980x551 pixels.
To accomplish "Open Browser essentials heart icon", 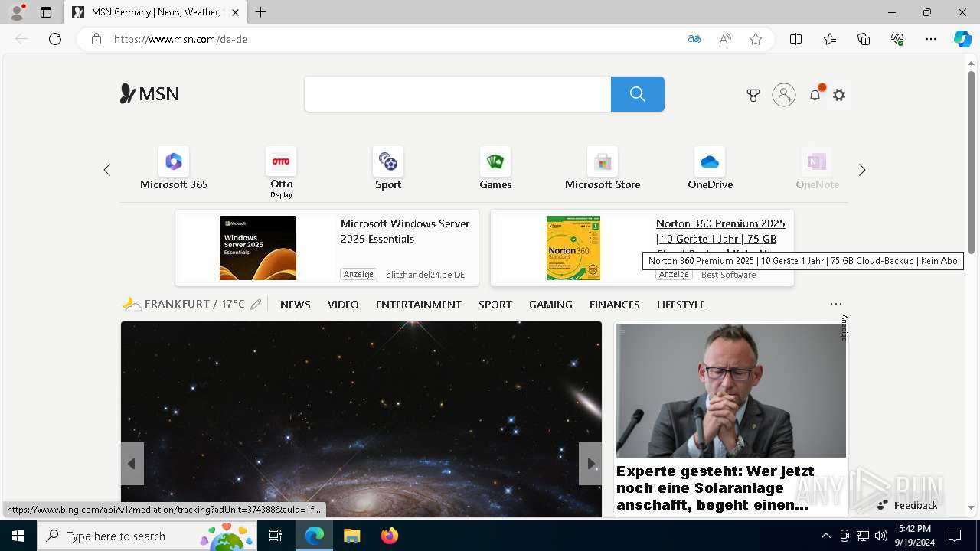I will click(x=897, y=39).
